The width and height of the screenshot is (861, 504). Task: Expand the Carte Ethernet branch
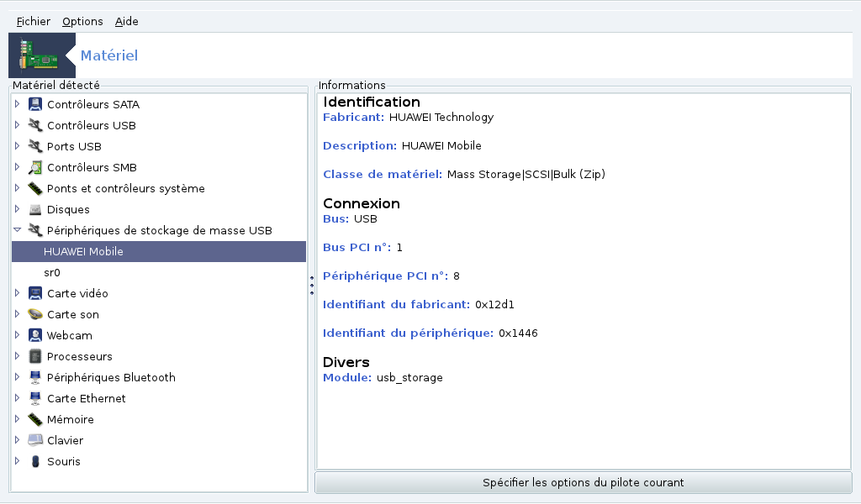[x=17, y=397]
